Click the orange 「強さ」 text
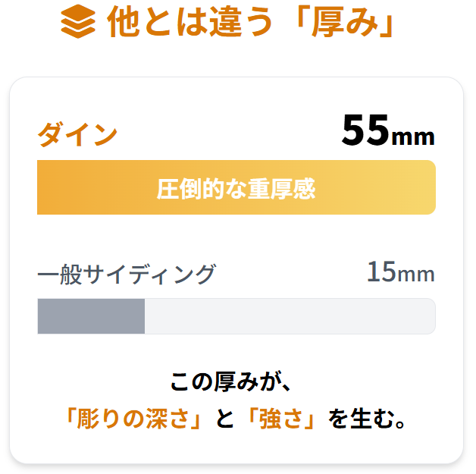476x474 pixels. coord(281,418)
